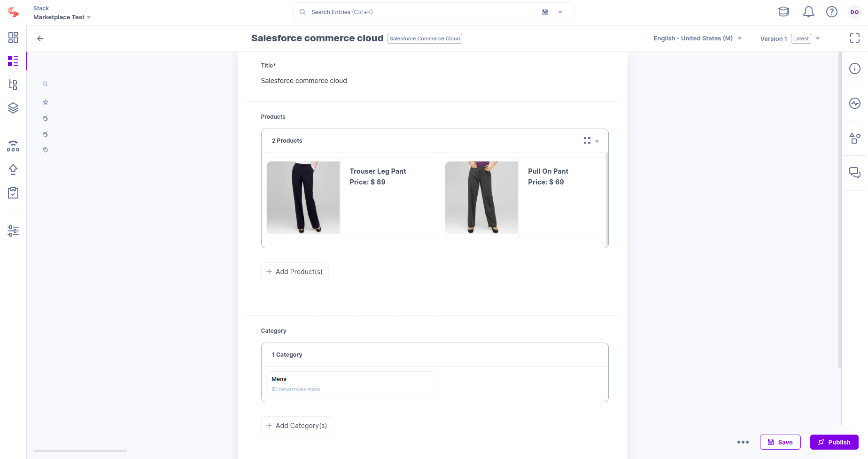The image size is (868, 459).
Task: Click Add Category(s) button
Action: point(297,426)
